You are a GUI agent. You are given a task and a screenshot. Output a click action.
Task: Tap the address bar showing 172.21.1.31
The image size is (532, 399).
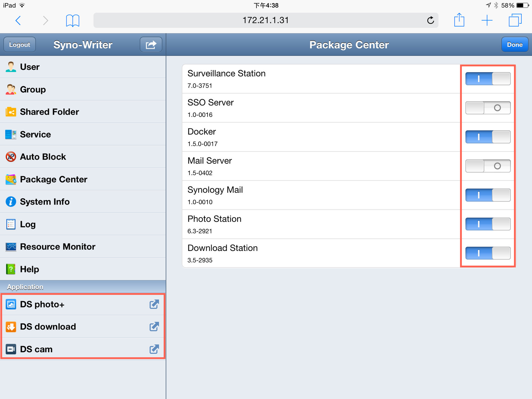coord(266,20)
